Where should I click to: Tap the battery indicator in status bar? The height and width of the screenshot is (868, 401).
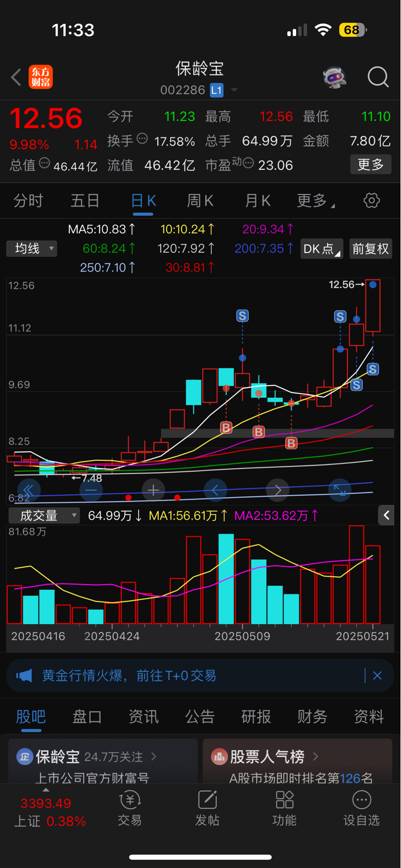353,30
